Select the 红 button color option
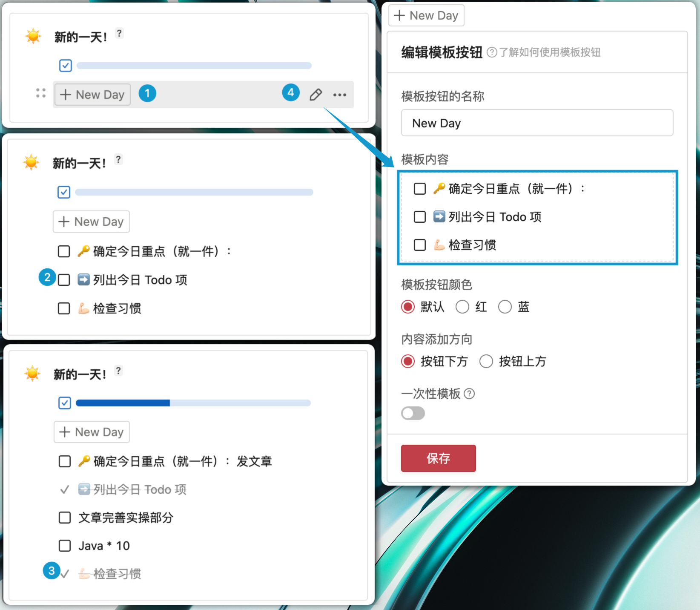Screen dimensions: 700x610 pos(462,307)
